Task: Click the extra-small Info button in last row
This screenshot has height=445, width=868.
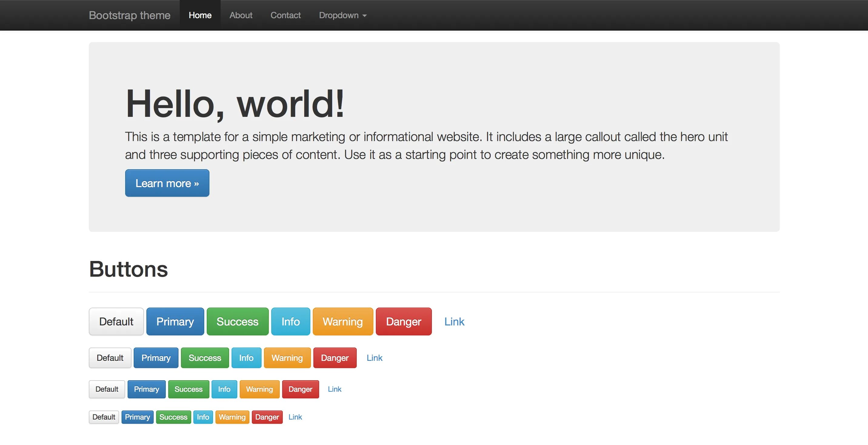Action: [x=203, y=417]
